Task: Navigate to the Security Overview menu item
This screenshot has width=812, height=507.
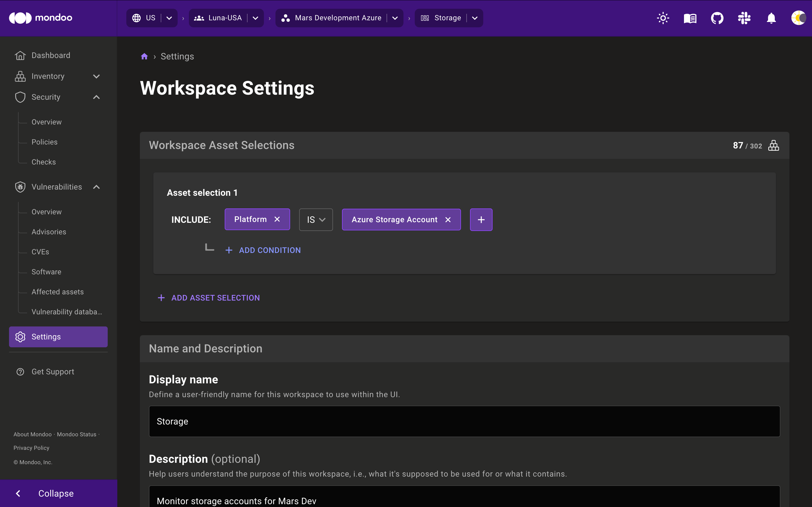Action: pos(47,122)
